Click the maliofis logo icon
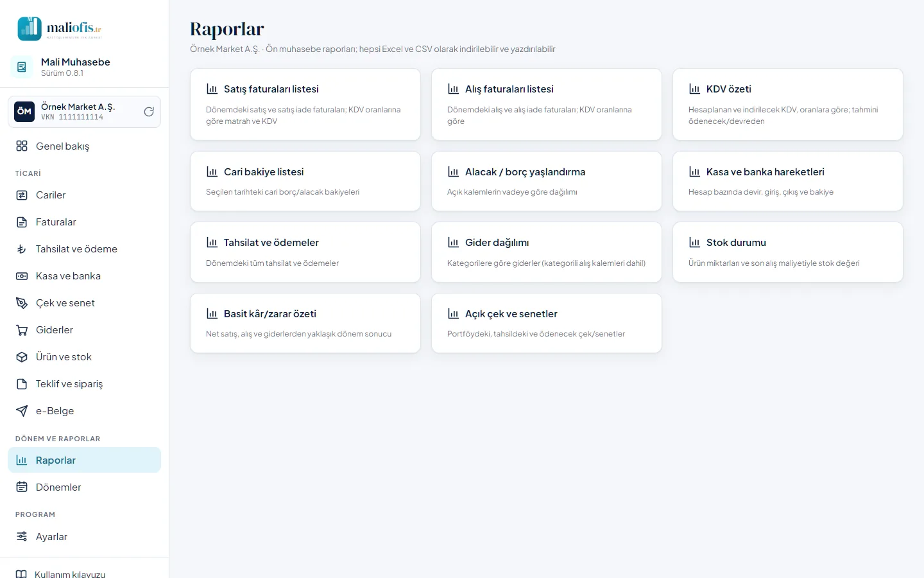 click(x=30, y=29)
